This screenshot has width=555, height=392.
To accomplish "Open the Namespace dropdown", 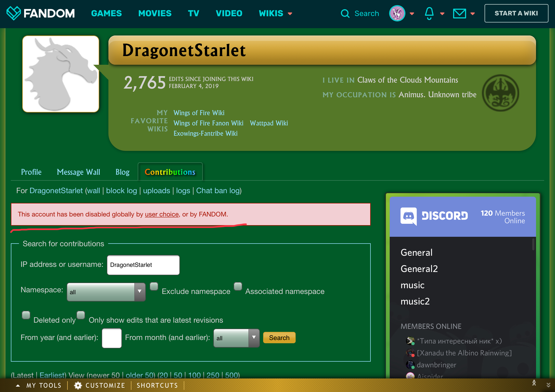I will click(x=106, y=292).
